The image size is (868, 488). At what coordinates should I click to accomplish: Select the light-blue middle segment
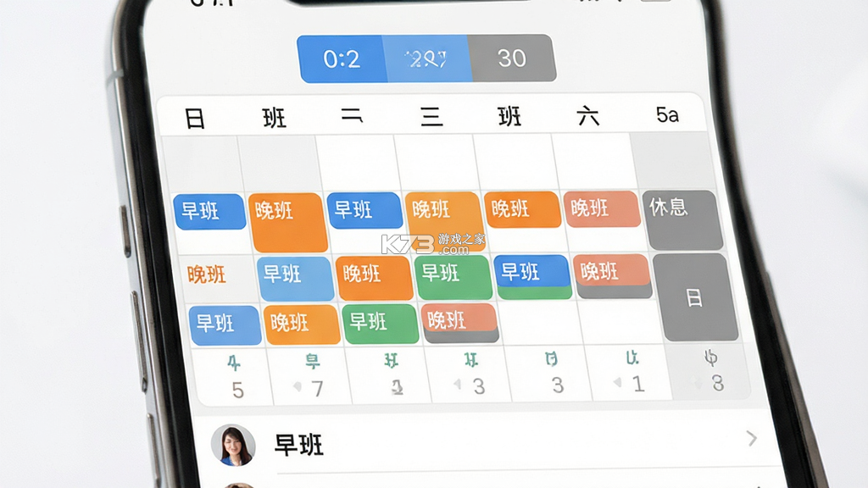coord(426,58)
